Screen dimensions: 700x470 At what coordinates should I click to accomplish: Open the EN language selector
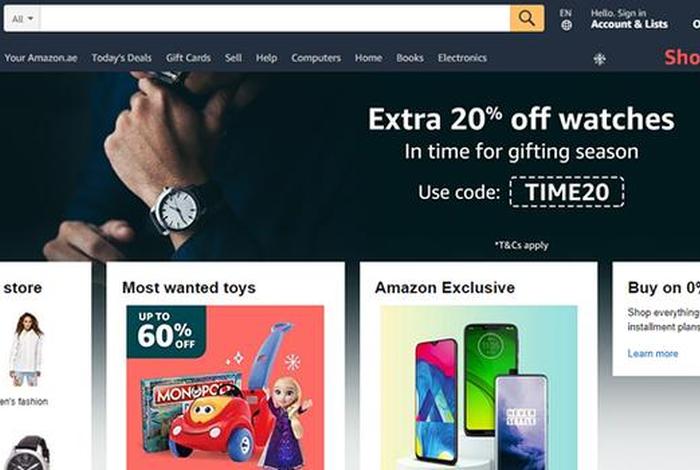point(566,13)
